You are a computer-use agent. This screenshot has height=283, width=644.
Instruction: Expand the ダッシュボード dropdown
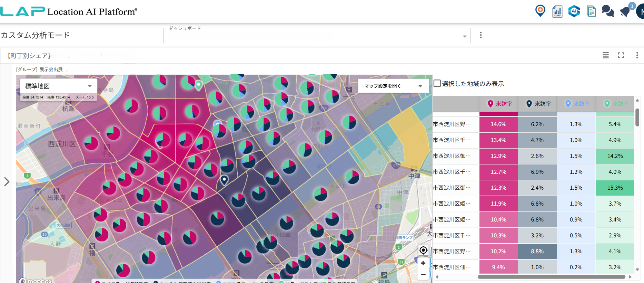[x=464, y=36]
